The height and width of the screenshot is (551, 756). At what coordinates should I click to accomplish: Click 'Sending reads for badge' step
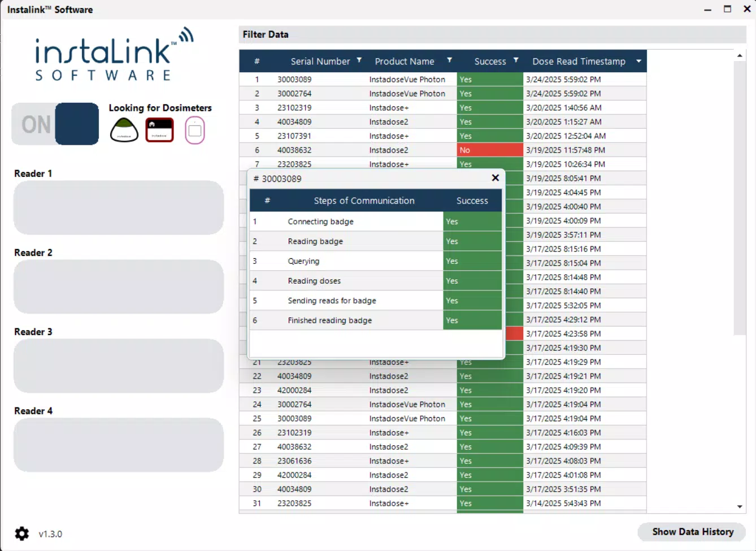376,301
